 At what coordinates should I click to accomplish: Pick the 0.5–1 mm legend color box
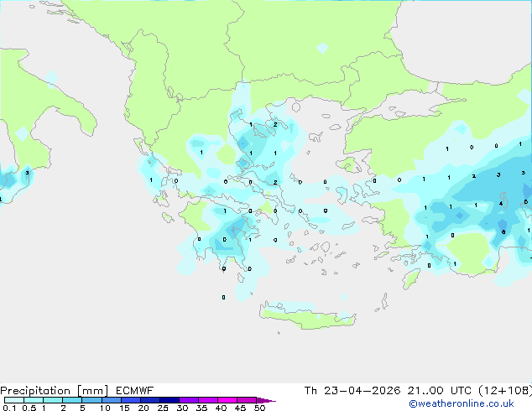click(34, 400)
